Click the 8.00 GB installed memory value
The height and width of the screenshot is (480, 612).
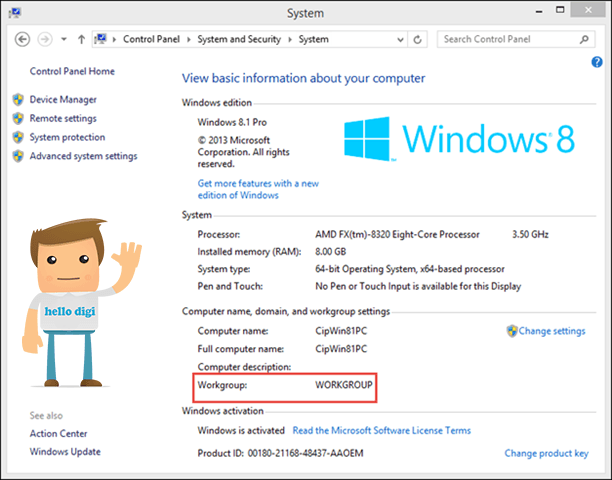[x=331, y=252]
